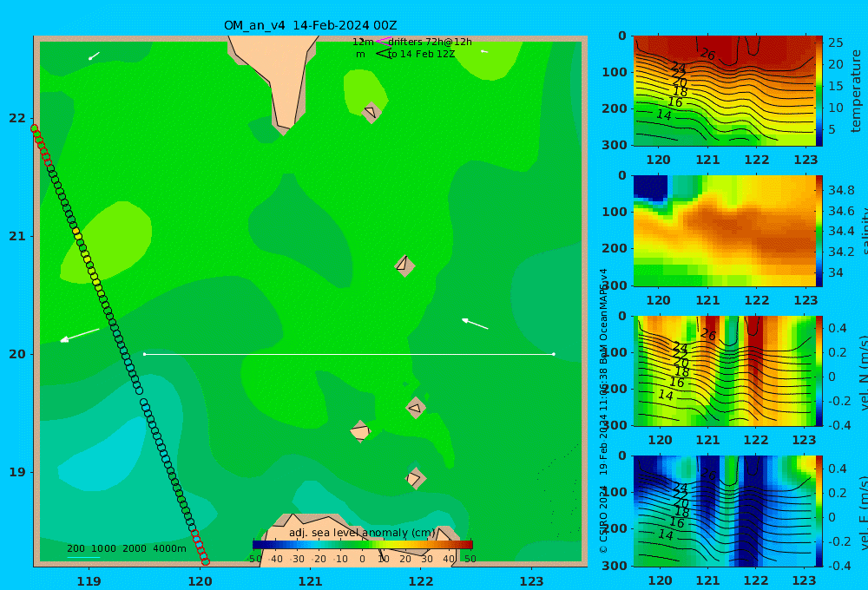868x590 pixels.
Task: Click the island marker near 121.95°E 18.95°N
Action: (415, 478)
